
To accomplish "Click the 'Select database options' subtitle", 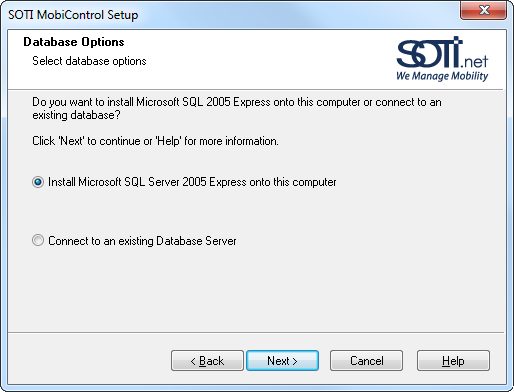I will point(89,61).
